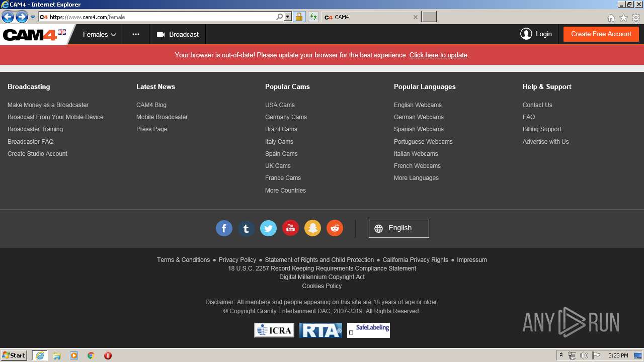Open Advertise with Us link
644x362 pixels.
pos(545,142)
